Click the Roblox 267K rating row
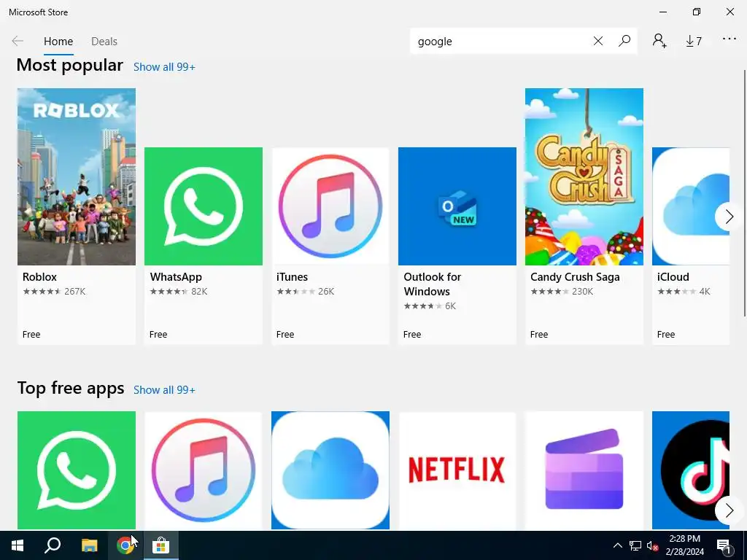Screen dimensions: 747x560 pyautogui.click(x=54, y=292)
